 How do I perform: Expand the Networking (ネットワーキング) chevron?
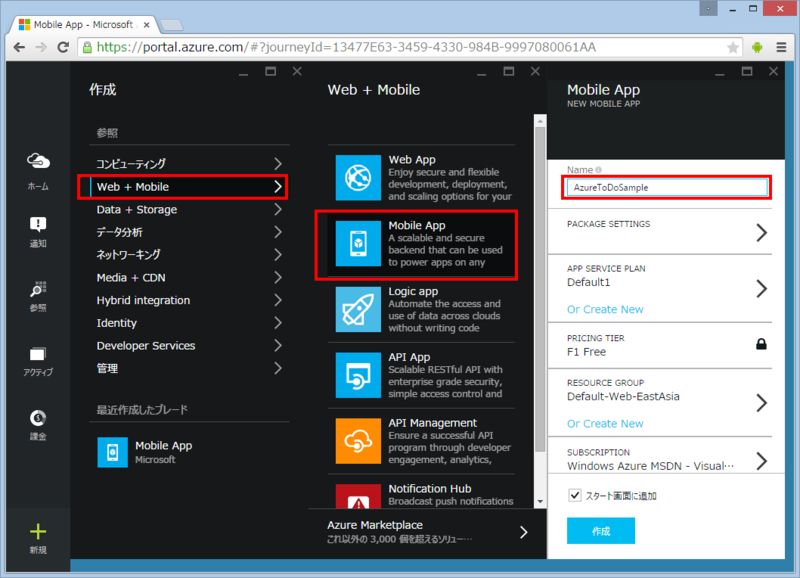(278, 255)
